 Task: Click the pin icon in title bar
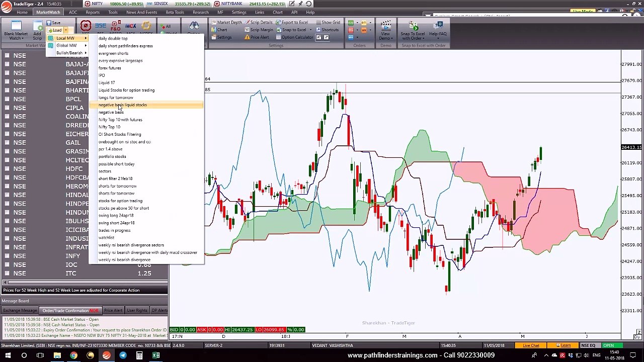pyautogui.click(x=300, y=4)
